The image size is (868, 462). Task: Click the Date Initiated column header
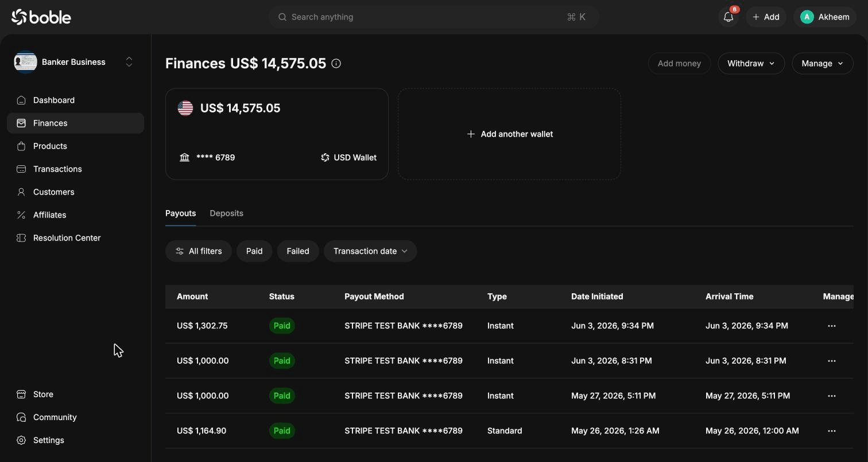coord(597,297)
